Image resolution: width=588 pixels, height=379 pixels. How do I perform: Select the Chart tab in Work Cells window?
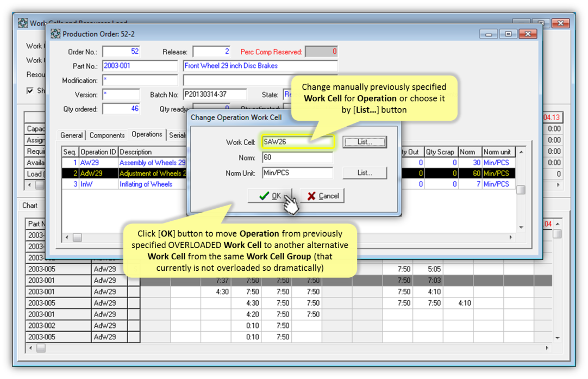pos(30,206)
